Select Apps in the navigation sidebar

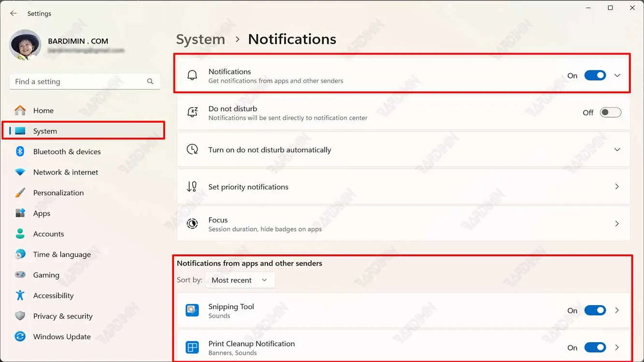coord(42,213)
